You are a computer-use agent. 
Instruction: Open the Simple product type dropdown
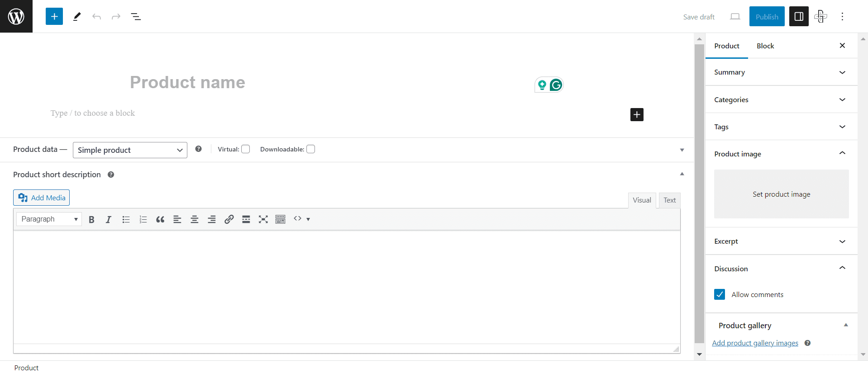[130, 150]
